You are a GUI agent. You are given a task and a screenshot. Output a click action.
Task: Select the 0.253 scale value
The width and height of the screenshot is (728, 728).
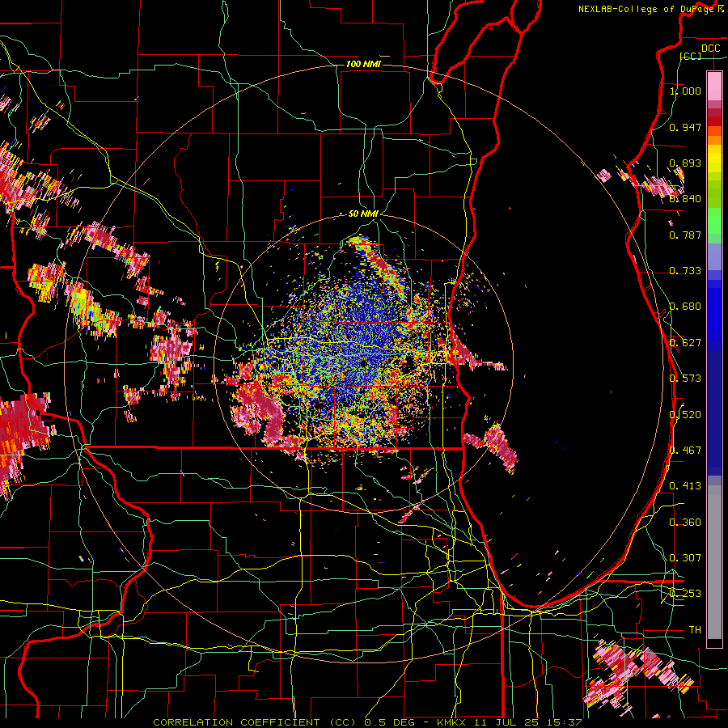coord(685,594)
